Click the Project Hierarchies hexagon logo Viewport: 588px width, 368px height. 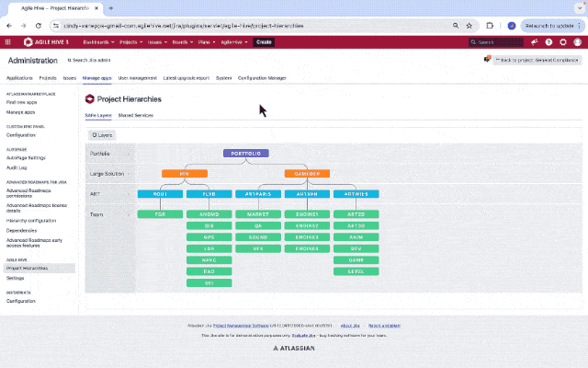pos(90,99)
